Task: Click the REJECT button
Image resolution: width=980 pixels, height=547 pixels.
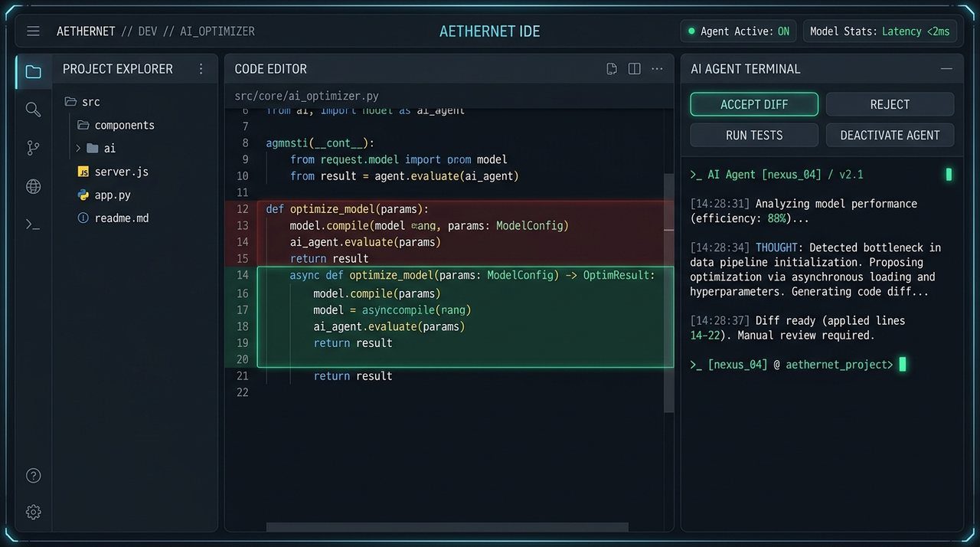Action: coord(890,104)
